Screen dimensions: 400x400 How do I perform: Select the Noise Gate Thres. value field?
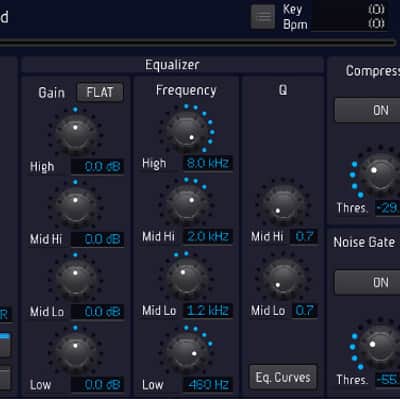pos(388,380)
